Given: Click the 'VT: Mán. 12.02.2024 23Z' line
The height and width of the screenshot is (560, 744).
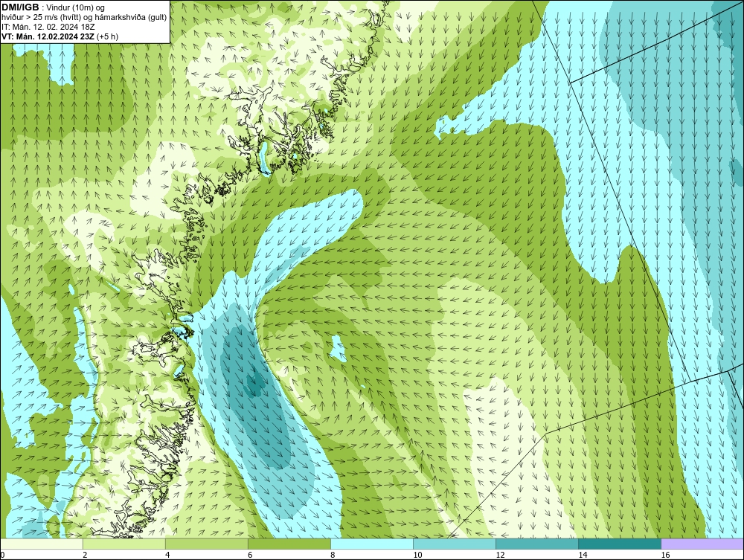Looking at the screenshot, I should (x=48, y=36).
